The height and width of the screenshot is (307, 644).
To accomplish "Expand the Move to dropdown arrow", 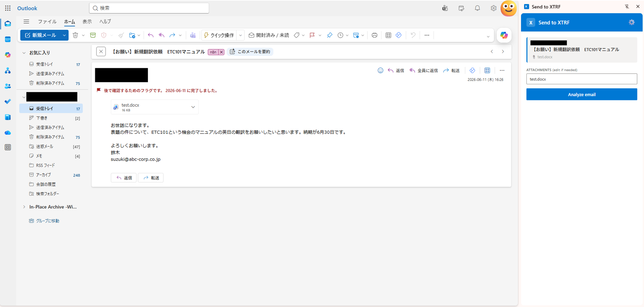I will tap(139, 35).
